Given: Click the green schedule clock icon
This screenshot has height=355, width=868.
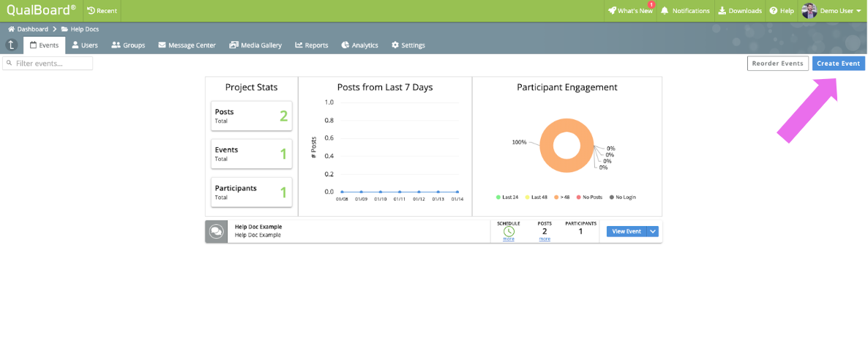Looking at the screenshot, I should (x=509, y=231).
